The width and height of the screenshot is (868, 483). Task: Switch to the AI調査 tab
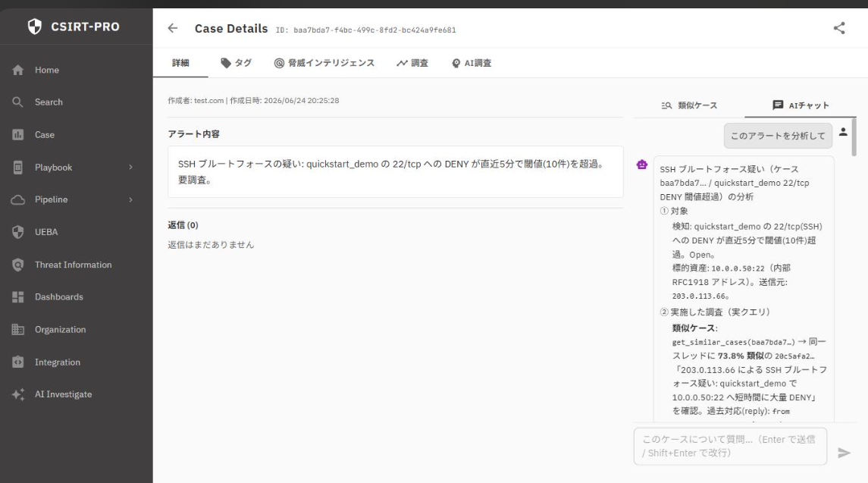point(472,63)
